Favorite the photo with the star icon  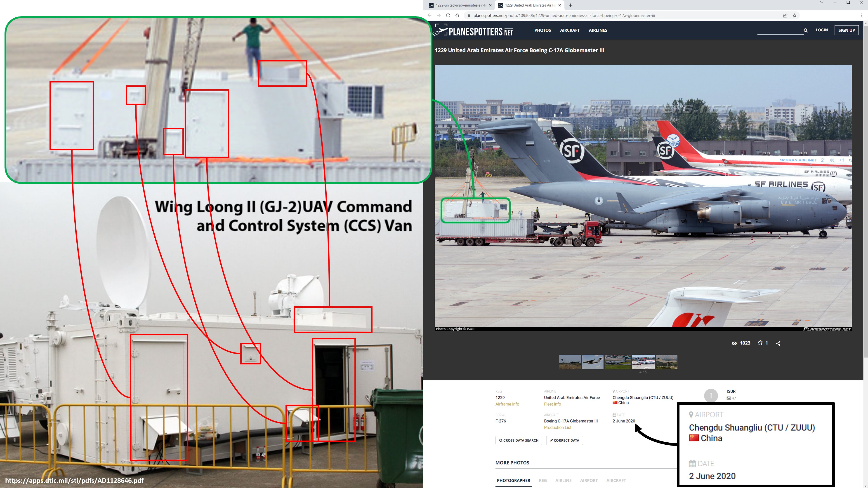(x=760, y=343)
